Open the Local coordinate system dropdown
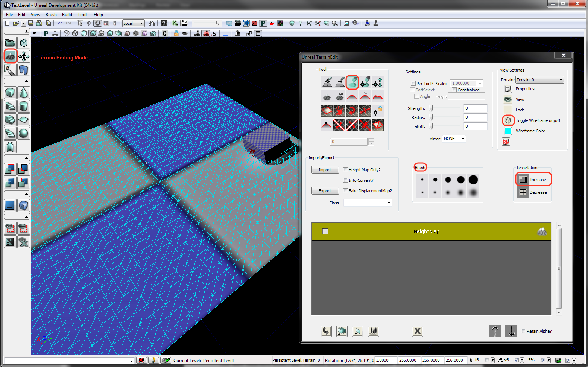 133,23
